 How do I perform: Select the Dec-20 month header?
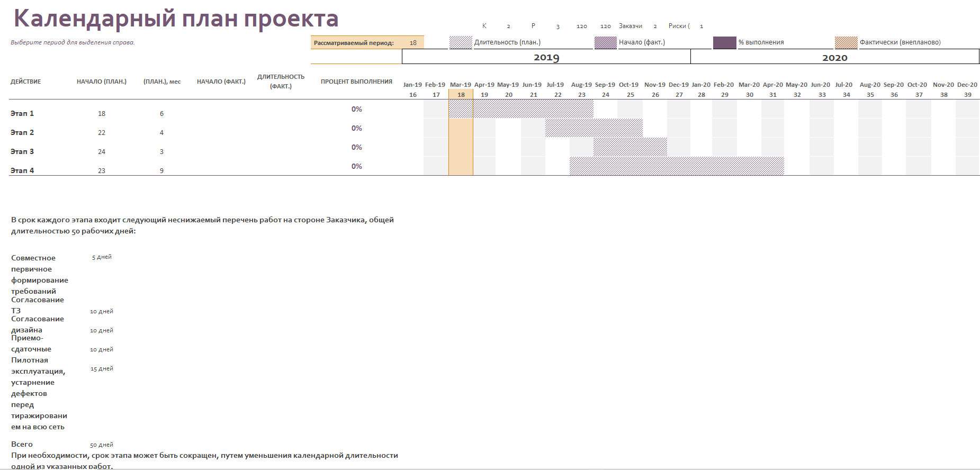(x=967, y=85)
